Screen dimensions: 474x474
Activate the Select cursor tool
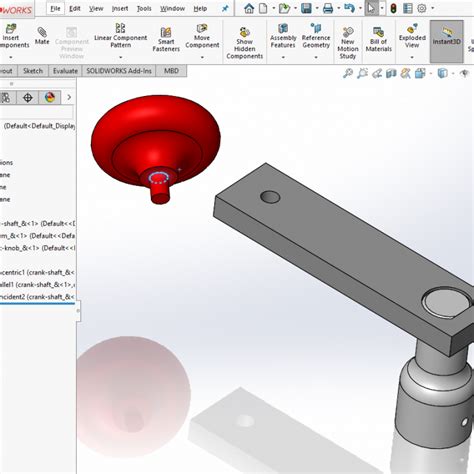coord(371,8)
